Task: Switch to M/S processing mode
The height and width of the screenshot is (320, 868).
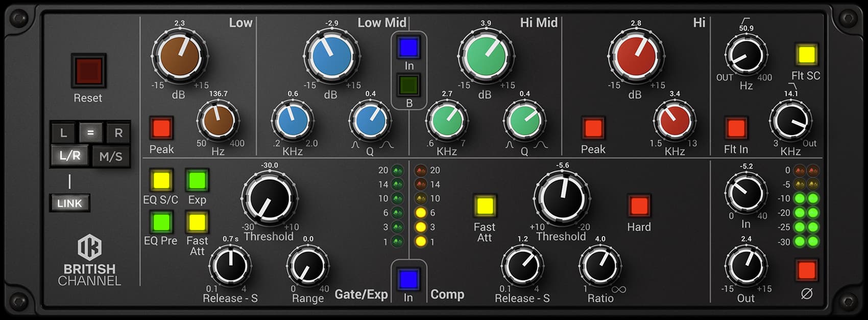Action: (x=111, y=156)
